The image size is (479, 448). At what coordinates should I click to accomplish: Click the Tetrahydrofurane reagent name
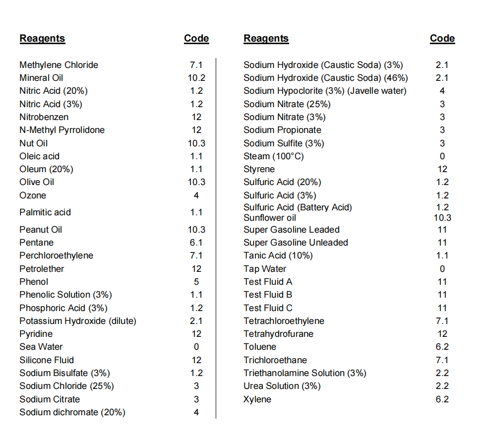pyautogui.click(x=278, y=334)
